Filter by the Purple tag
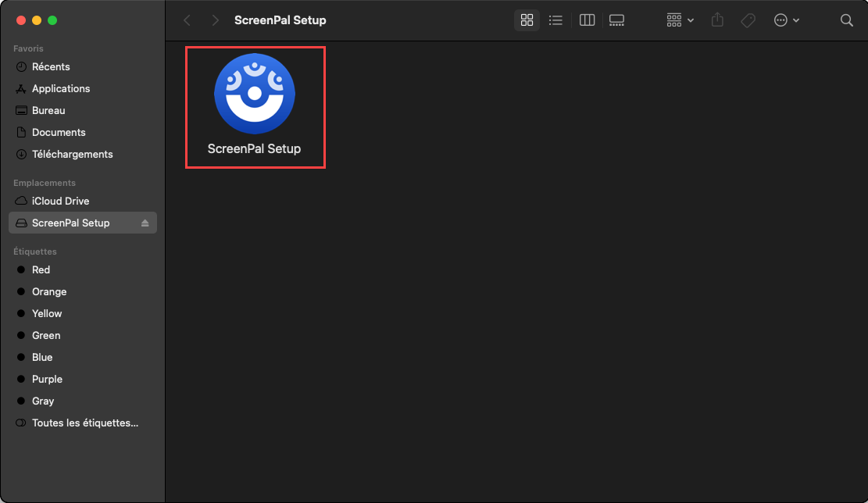This screenshot has width=868, height=503. [83, 379]
